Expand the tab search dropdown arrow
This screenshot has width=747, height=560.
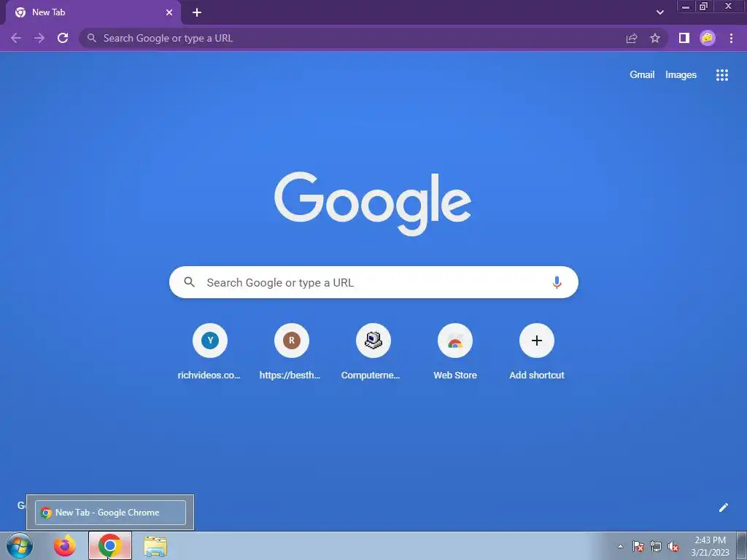click(x=659, y=12)
